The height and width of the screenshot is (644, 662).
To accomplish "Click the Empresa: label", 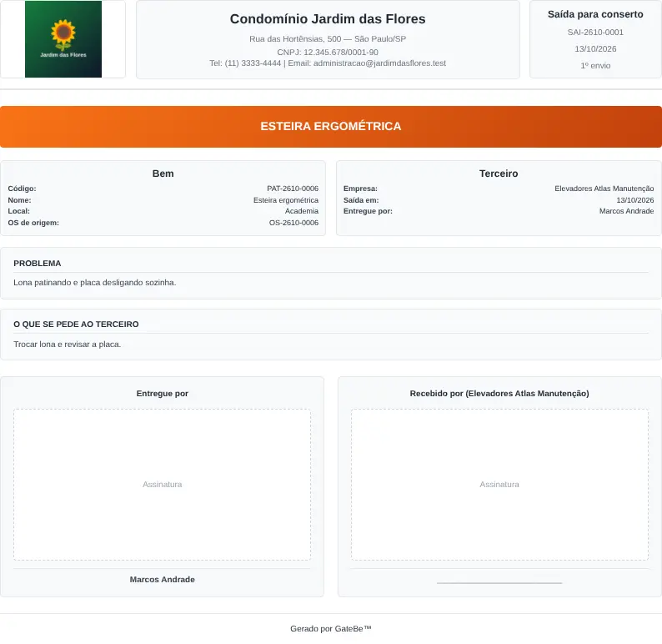I will [x=360, y=189].
